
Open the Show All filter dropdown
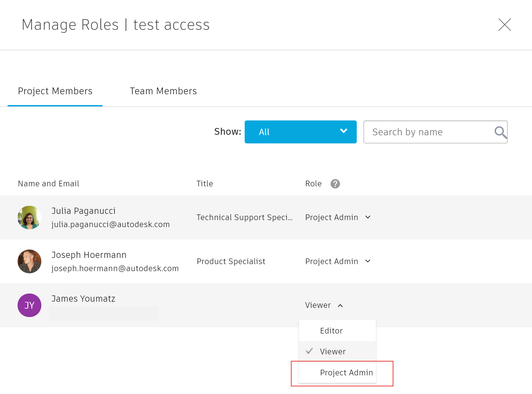coord(300,132)
